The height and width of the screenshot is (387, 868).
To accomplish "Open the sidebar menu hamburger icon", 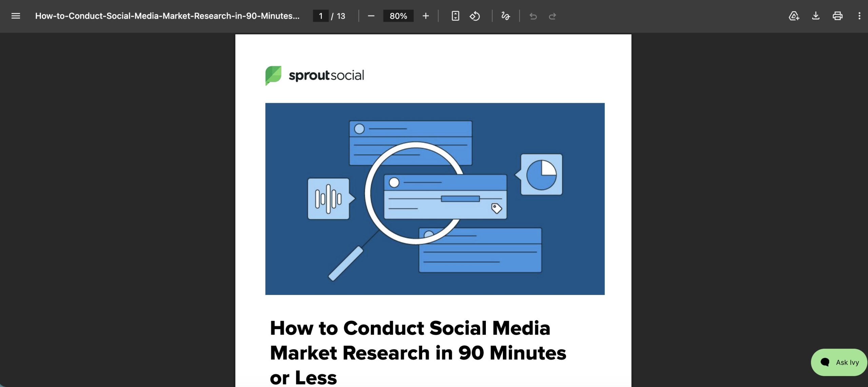I will [x=16, y=16].
